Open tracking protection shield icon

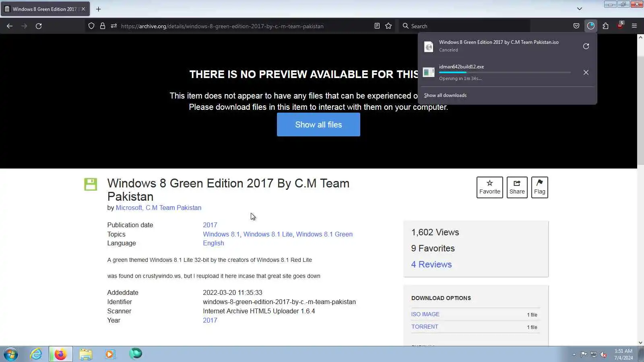91,26
